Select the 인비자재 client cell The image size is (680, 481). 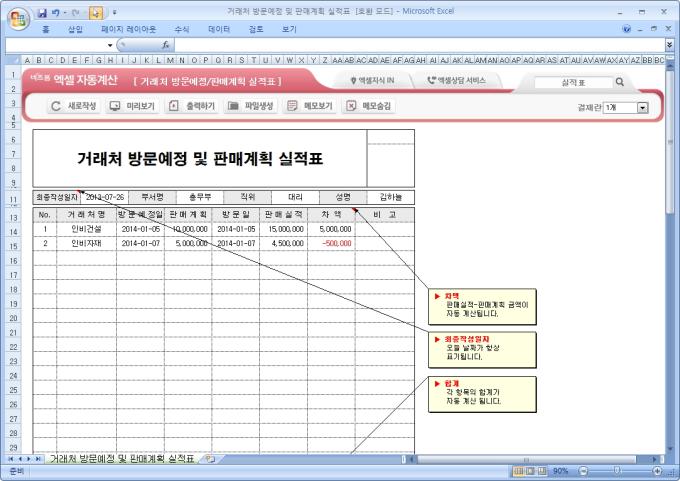coord(86,243)
